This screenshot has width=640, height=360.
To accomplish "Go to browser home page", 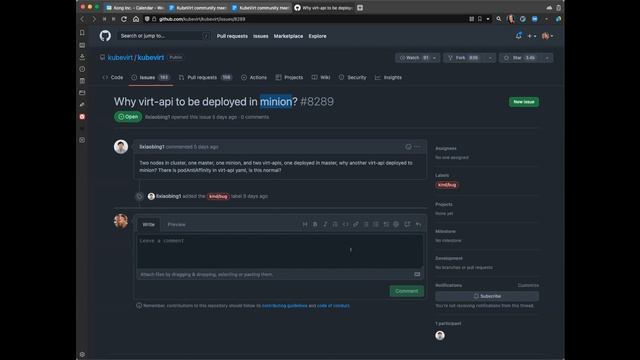I will click(x=136, y=19).
